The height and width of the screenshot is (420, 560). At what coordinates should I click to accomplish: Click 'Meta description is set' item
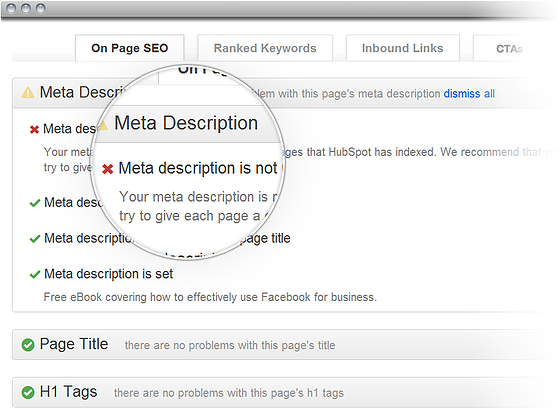tap(109, 274)
